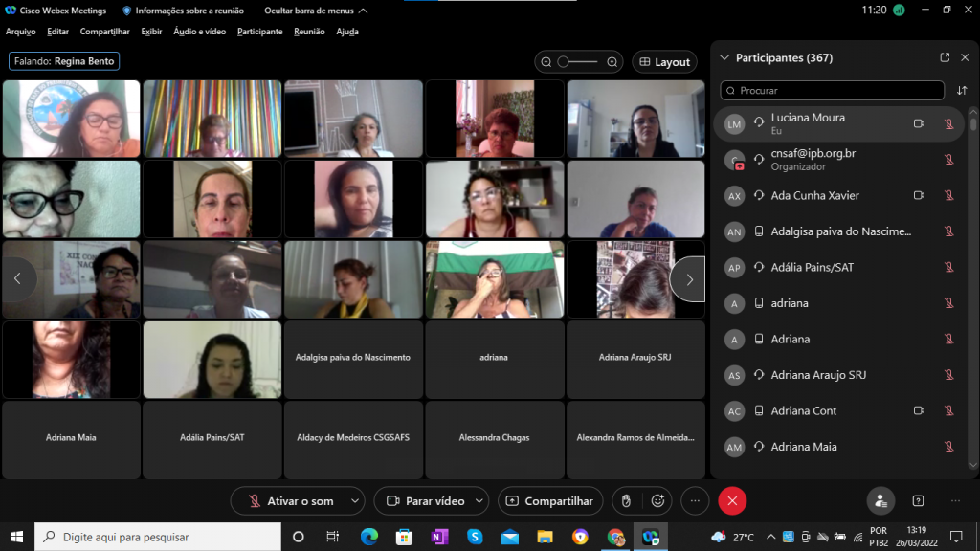Screen dimensions: 980x551
Task: Expand audio options arrow beside Ativar o som
Action: (355, 500)
